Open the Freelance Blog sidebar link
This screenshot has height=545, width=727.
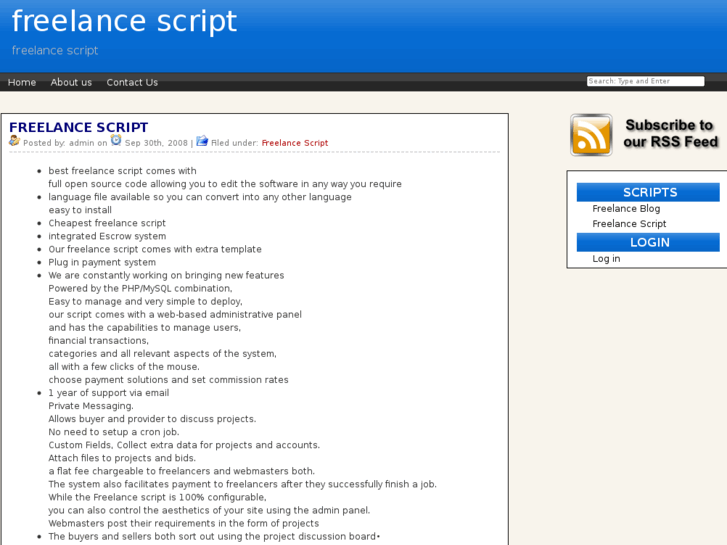(626, 208)
